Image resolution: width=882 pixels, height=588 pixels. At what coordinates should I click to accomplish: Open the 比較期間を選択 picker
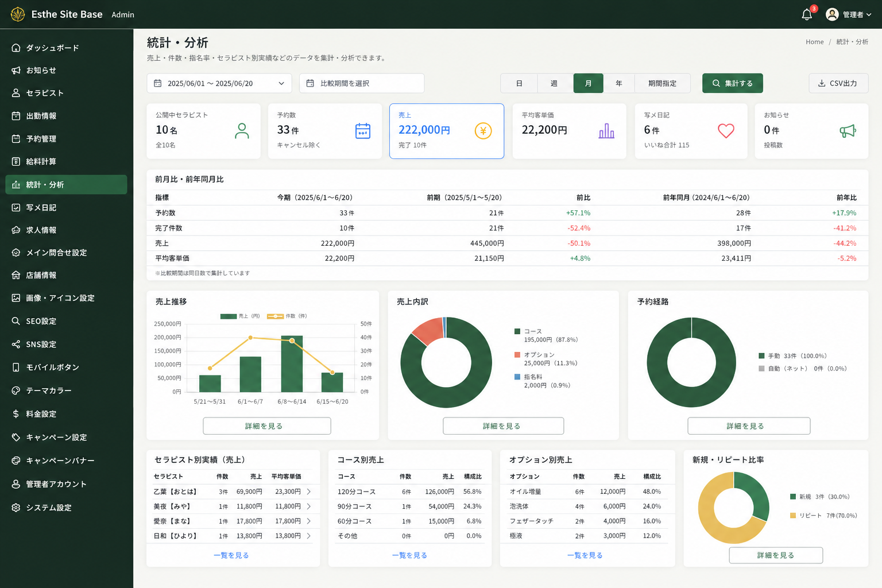click(362, 83)
